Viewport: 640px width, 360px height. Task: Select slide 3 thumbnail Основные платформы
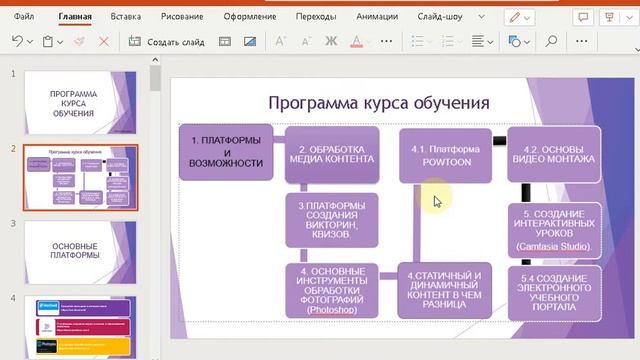click(x=80, y=252)
